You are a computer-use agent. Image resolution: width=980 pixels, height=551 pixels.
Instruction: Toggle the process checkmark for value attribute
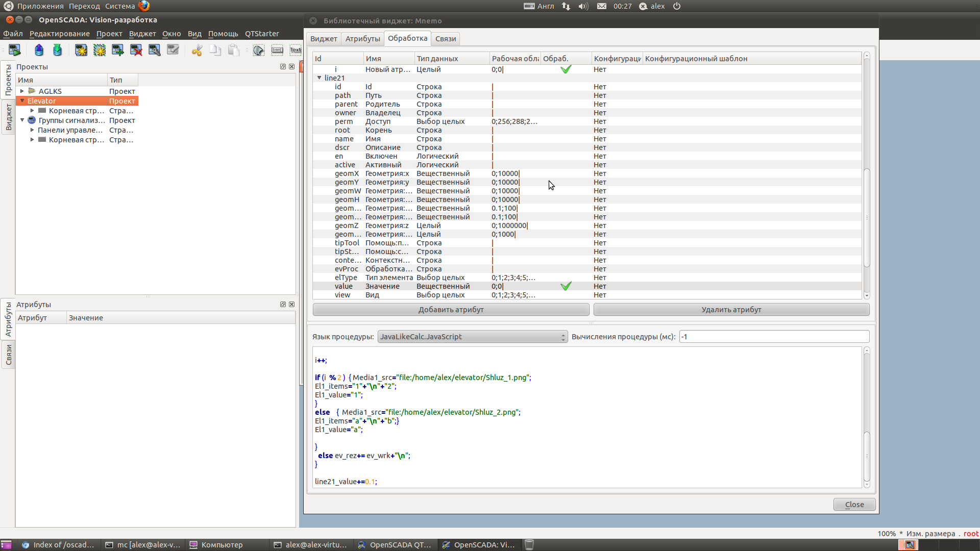pyautogui.click(x=566, y=286)
